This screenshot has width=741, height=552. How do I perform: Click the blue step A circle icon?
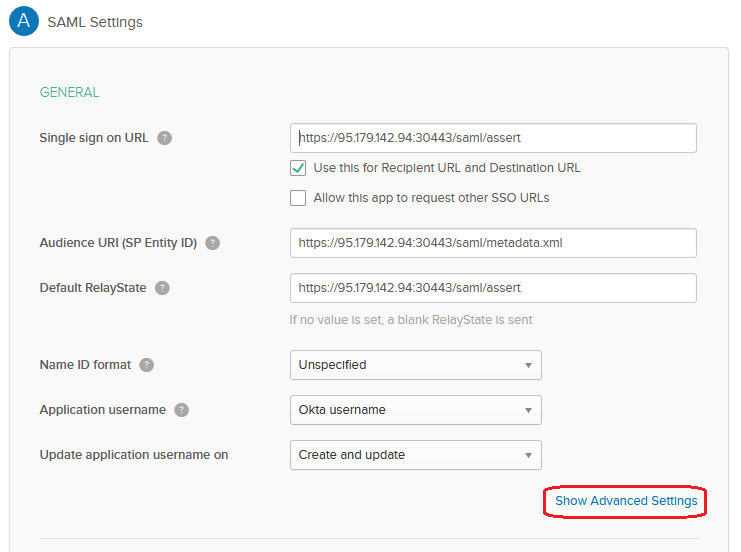coord(24,21)
